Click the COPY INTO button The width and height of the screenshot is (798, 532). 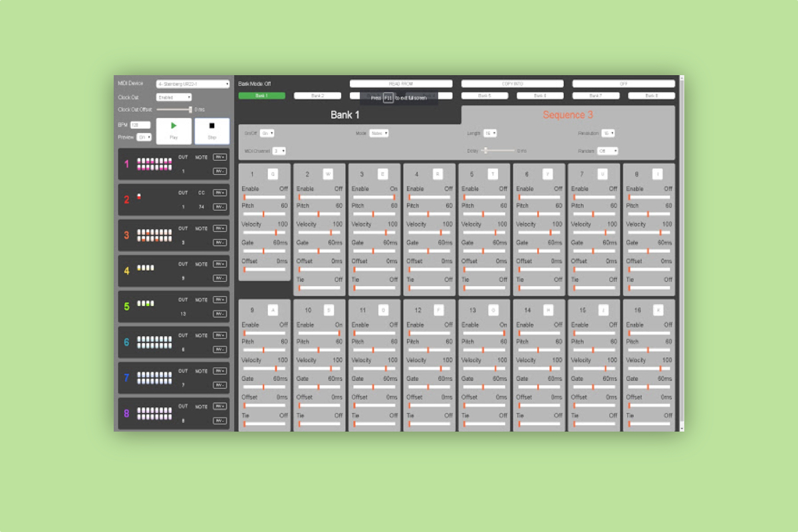click(512, 84)
